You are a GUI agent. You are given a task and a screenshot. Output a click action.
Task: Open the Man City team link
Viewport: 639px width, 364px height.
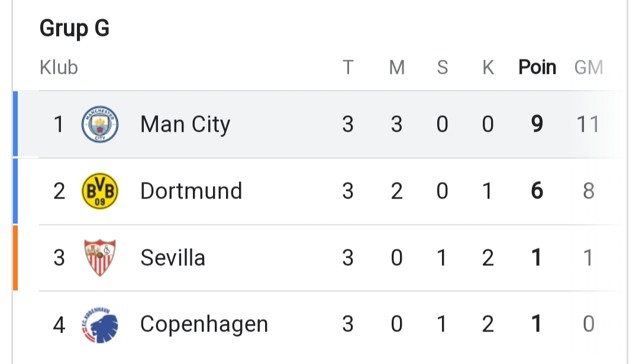pos(185,124)
